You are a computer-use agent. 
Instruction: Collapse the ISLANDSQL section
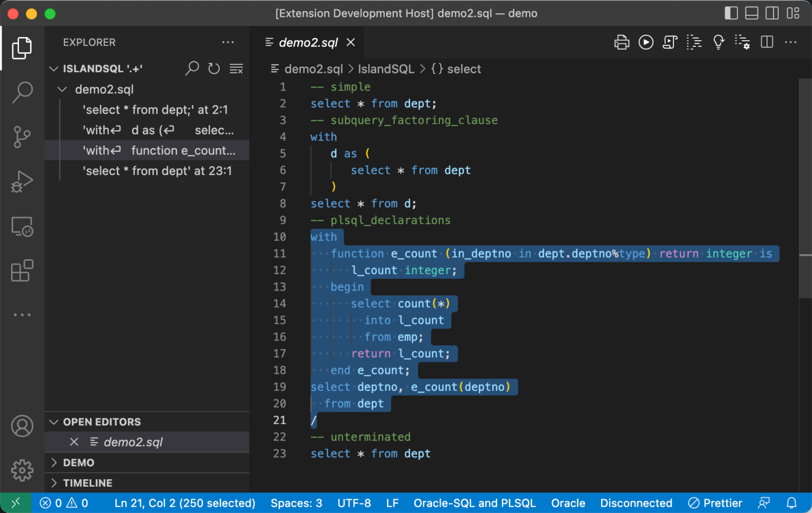coord(54,69)
